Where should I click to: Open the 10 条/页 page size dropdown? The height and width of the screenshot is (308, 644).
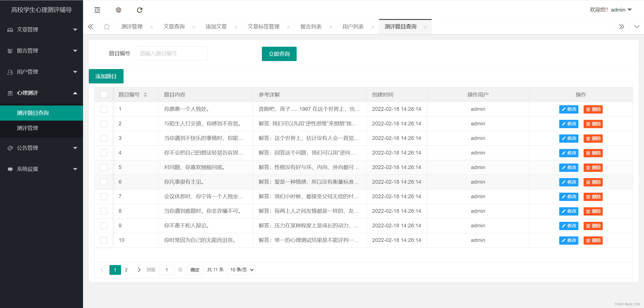[241, 270]
